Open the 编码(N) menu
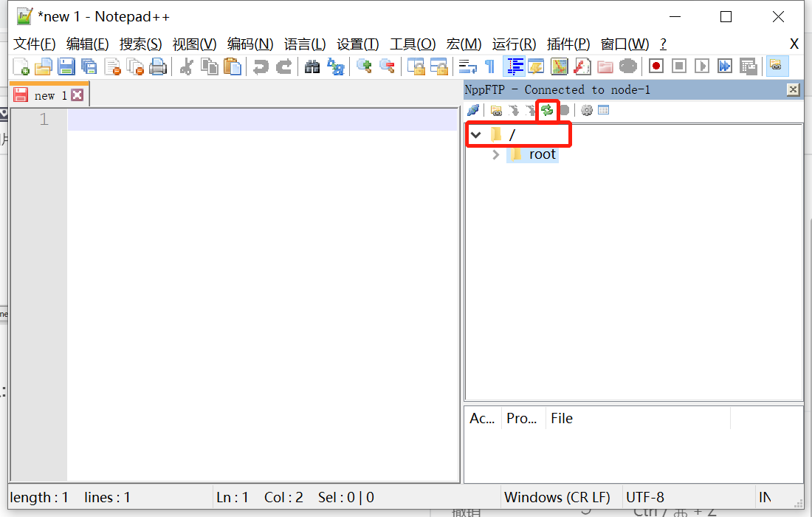812x517 pixels. click(x=250, y=44)
